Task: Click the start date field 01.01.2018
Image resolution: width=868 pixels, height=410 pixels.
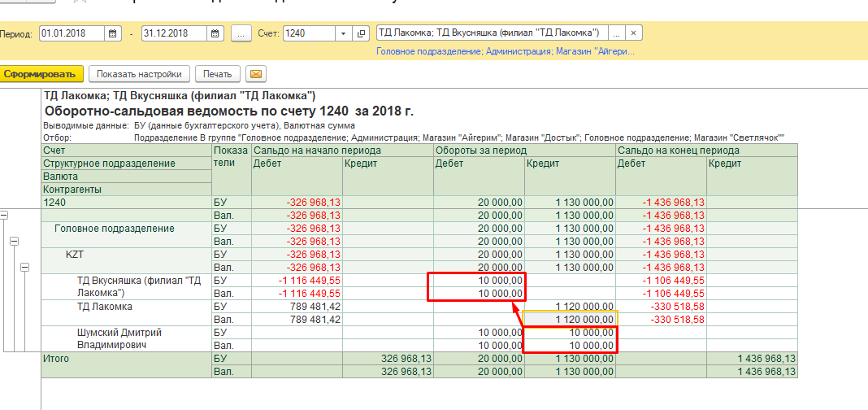Action: [x=72, y=33]
